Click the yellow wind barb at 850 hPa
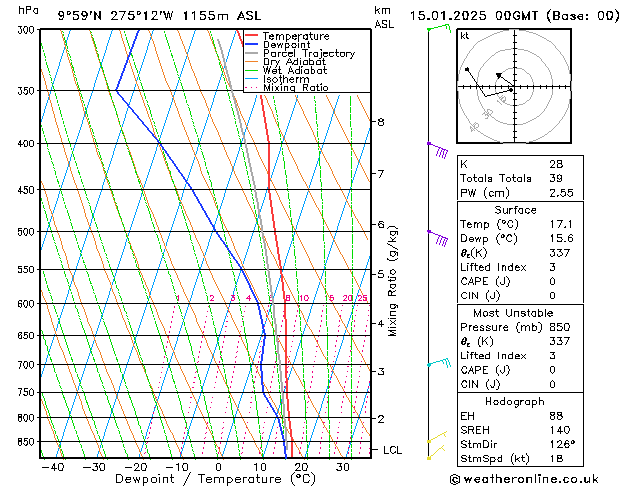Image resolution: width=629 pixels, height=486 pixels. (x=437, y=437)
